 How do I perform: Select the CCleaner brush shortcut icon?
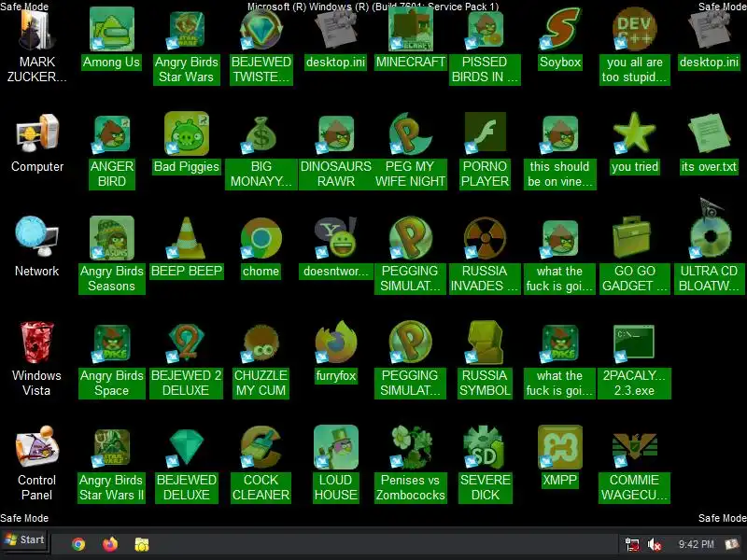tap(261, 447)
